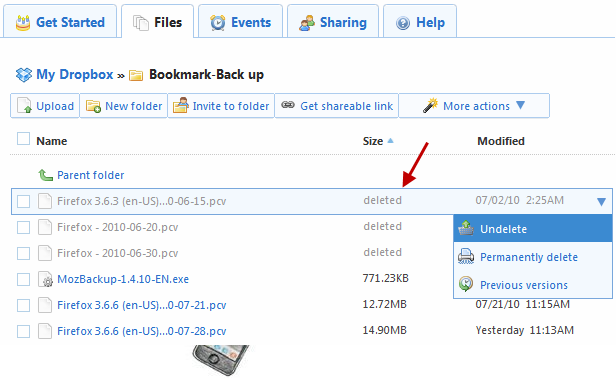
Task: Choose Undelete from the file menu
Action: pos(533,228)
